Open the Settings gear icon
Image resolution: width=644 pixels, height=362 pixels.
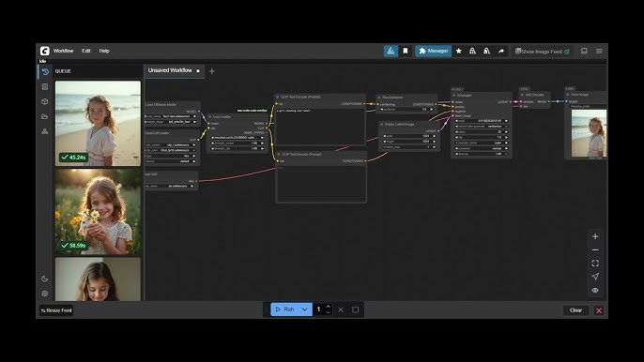[x=45, y=294]
